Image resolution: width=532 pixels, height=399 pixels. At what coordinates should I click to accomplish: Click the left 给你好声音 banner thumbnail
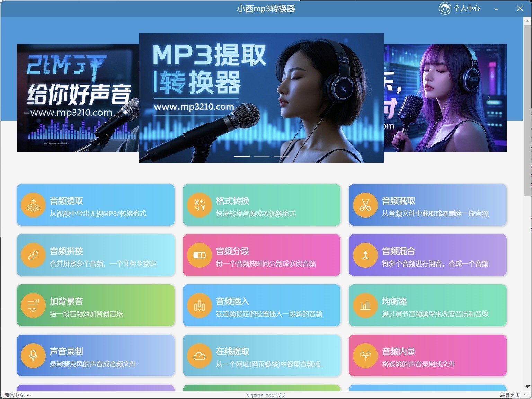(x=78, y=98)
